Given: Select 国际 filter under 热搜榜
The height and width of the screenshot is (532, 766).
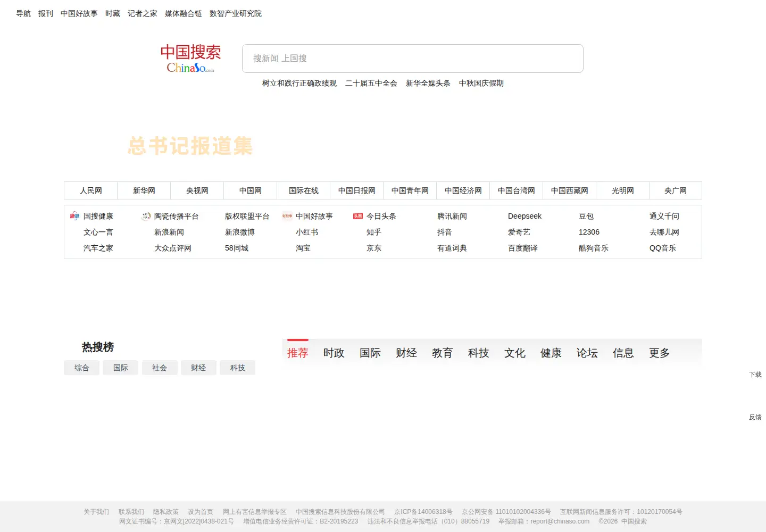Looking at the screenshot, I should point(121,368).
